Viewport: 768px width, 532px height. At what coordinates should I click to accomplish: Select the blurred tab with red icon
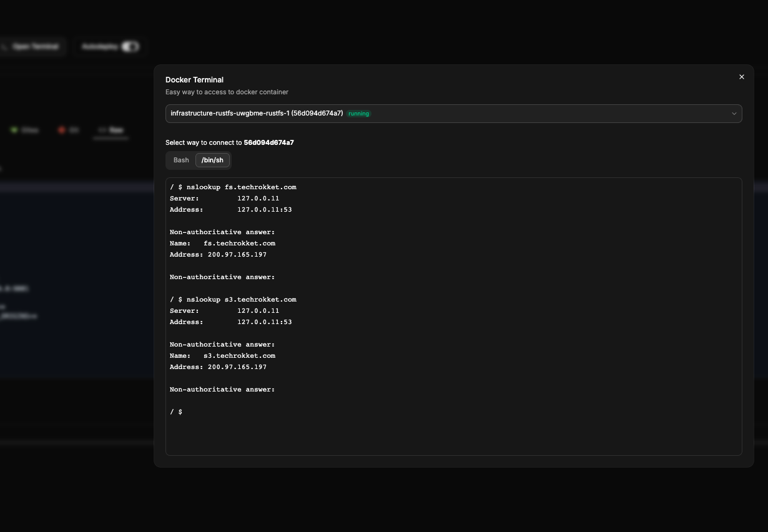(69, 130)
